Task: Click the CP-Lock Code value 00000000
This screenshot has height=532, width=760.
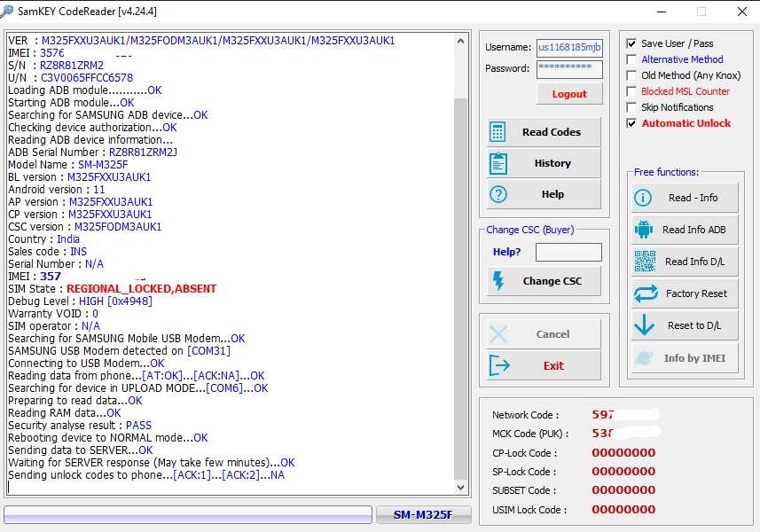Action: point(623,453)
